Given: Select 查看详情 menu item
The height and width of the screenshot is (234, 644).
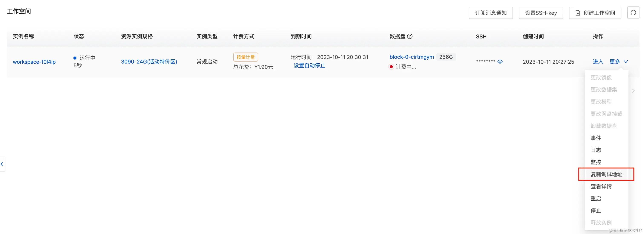Looking at the screenshot, I should (x=606, y=186).
